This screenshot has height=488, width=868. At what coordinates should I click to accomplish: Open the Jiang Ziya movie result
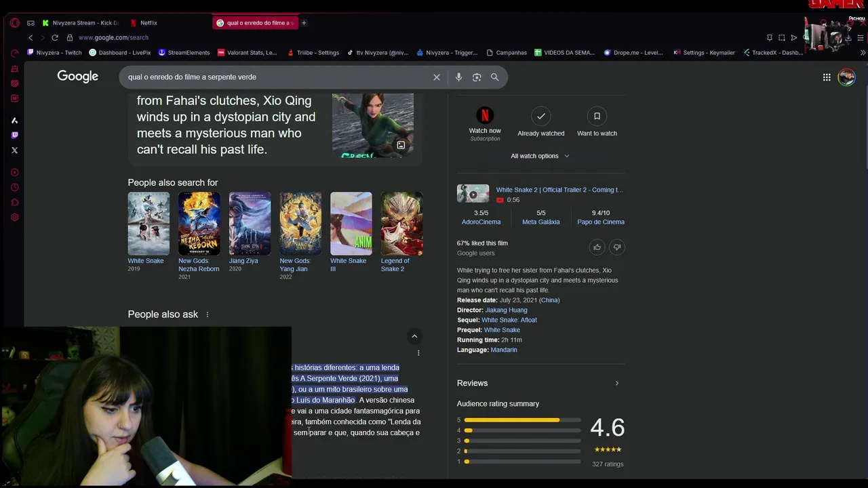point(250,232)
